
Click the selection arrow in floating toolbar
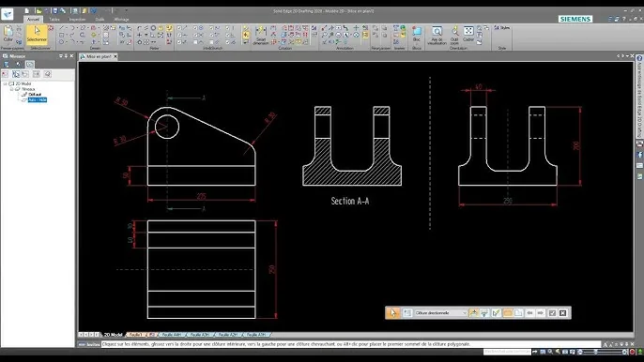pyautogui.click(x=393, y=312)
